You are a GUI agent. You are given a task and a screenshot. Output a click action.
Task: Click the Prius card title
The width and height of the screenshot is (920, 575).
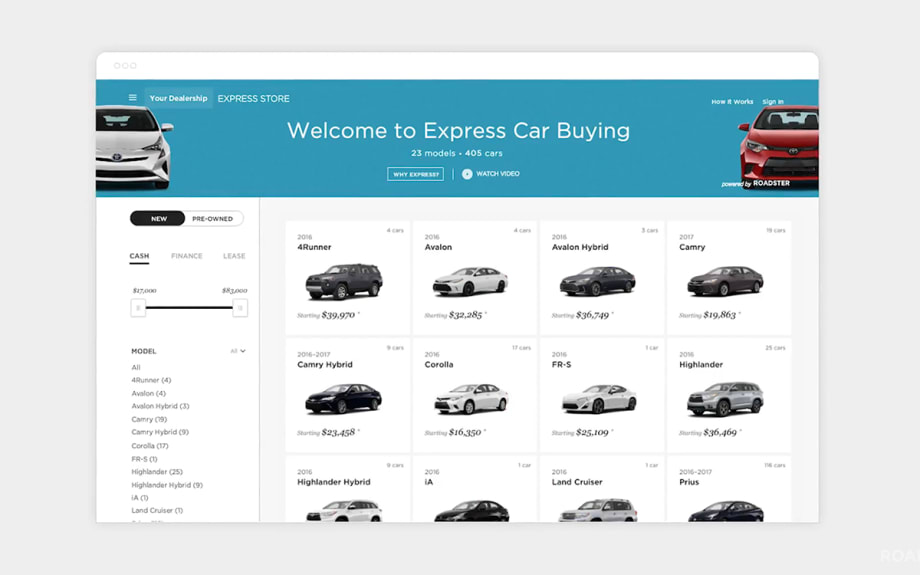[689, 482]
